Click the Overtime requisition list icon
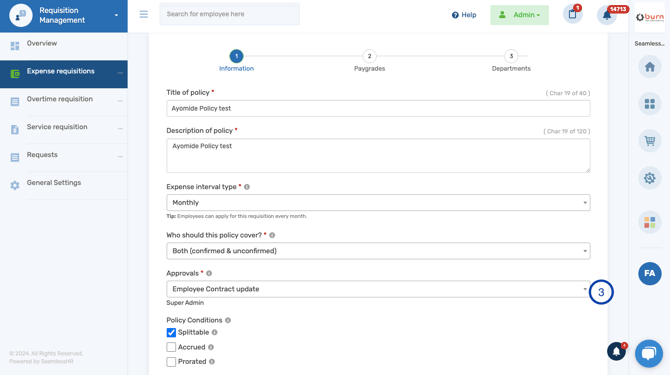 (15, 102)
